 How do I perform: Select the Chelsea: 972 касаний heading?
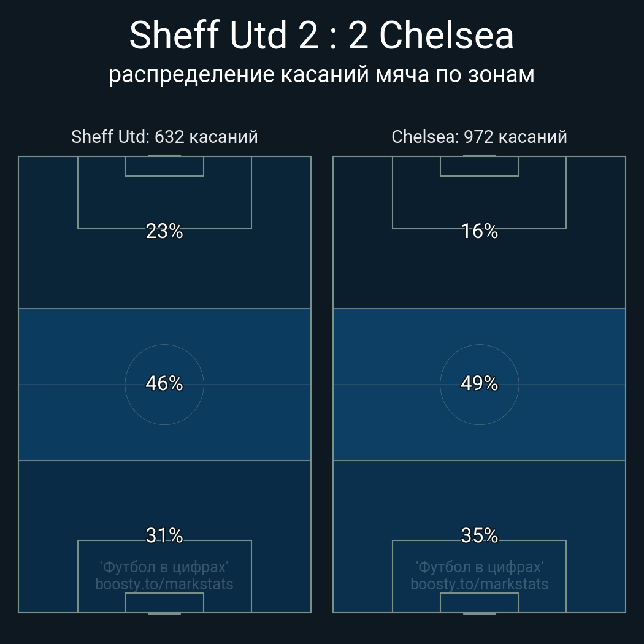point(479,136)
